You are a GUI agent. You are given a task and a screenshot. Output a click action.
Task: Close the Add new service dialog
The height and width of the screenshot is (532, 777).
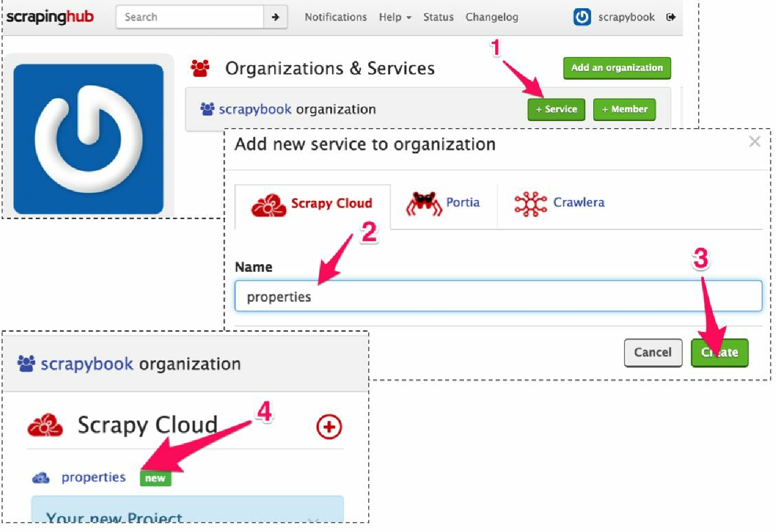click(x=754, y=142)
